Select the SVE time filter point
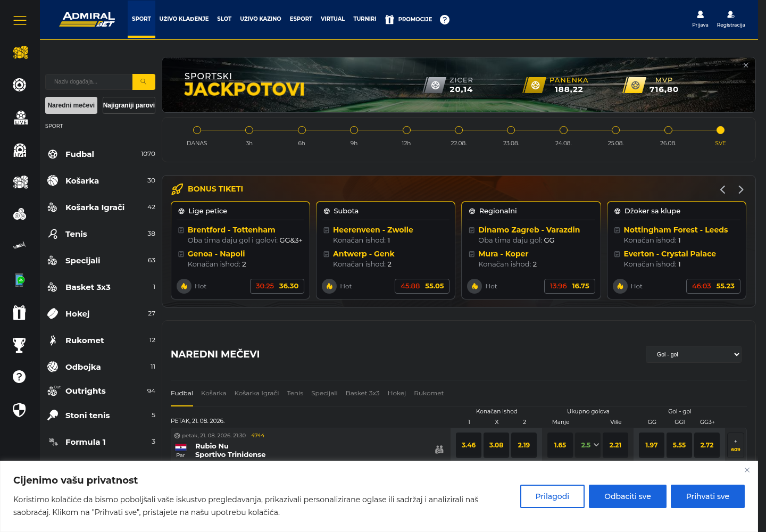The width and height of the screenshot is (766, 532). (720, 130)
